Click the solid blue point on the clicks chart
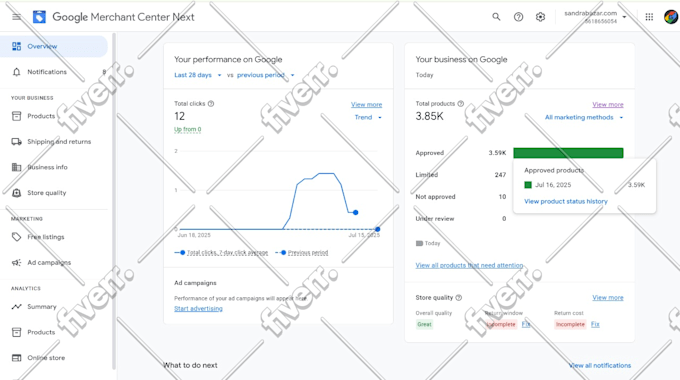The width and height of the screenshot is (680, 380). click(356, 213)
